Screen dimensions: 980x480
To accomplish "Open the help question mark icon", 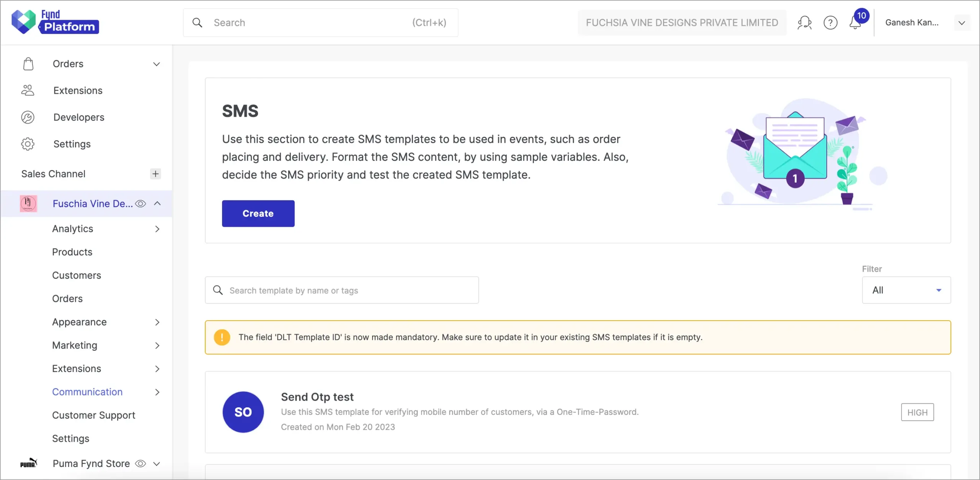I will pyautogui.click(x=830, y=23).
